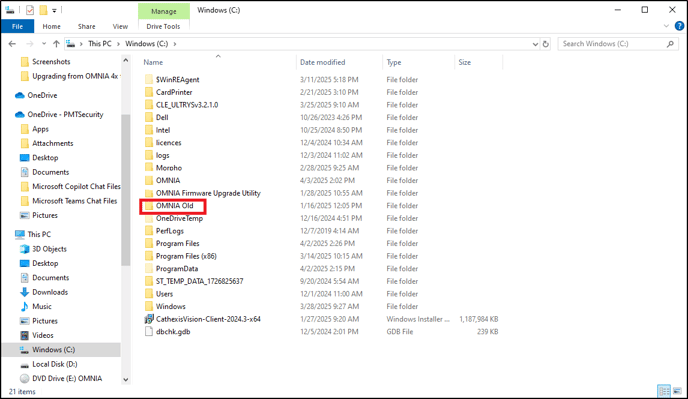
Task: Select the Morpho folder
Action: [168, 168]
